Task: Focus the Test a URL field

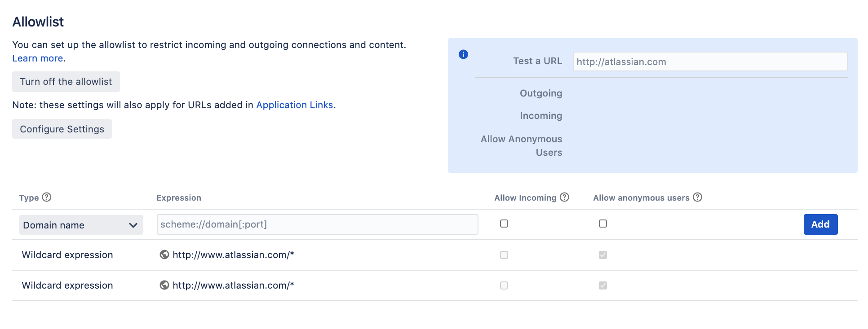Action: [x=710, y=61]
